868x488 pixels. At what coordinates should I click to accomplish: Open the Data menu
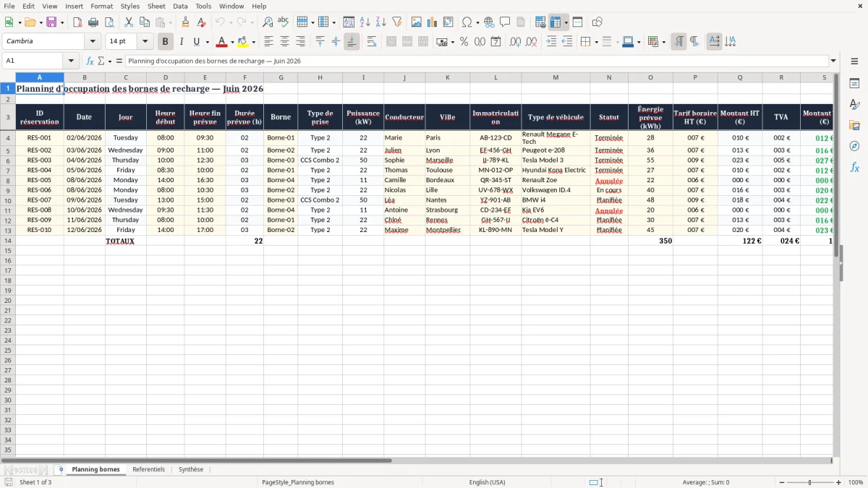pos(180,6)
